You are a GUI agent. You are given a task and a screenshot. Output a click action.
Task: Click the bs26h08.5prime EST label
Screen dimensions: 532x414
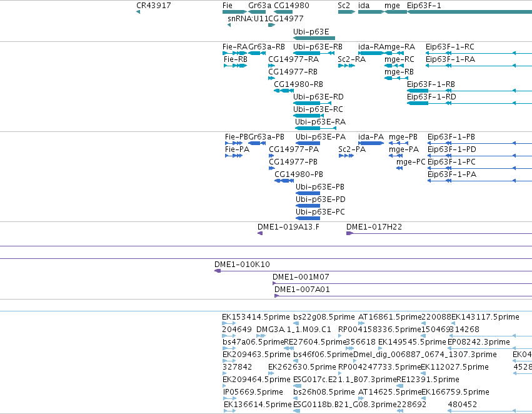coord(324,392)
